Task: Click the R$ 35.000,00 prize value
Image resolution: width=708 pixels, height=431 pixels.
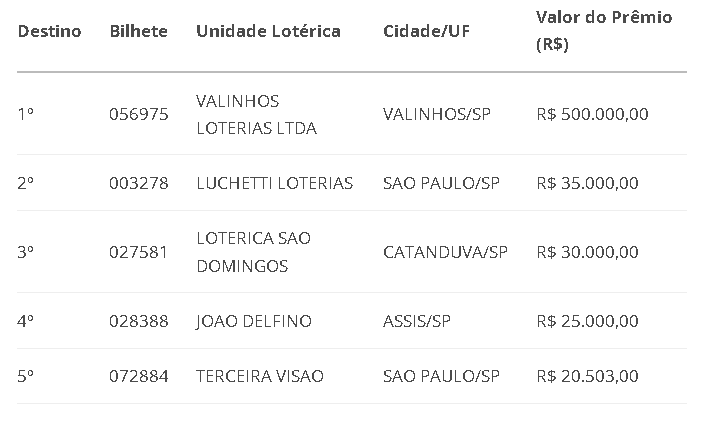Action: (x=587, y=183)
